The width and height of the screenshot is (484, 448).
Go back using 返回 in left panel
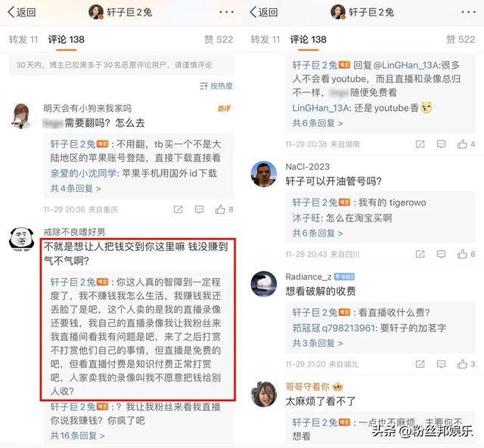22,12
